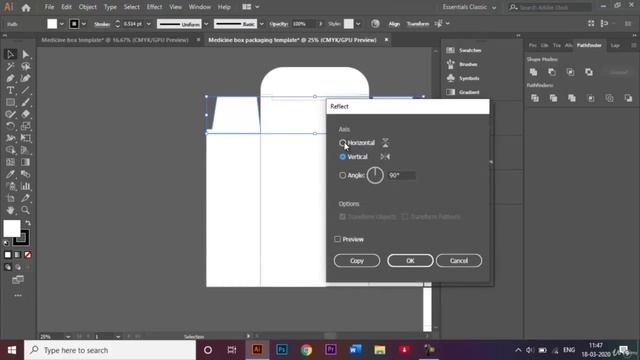Click the Merge pathfinder icon
640x360 pixels.
pyautogui.click(x=572, y=98)
